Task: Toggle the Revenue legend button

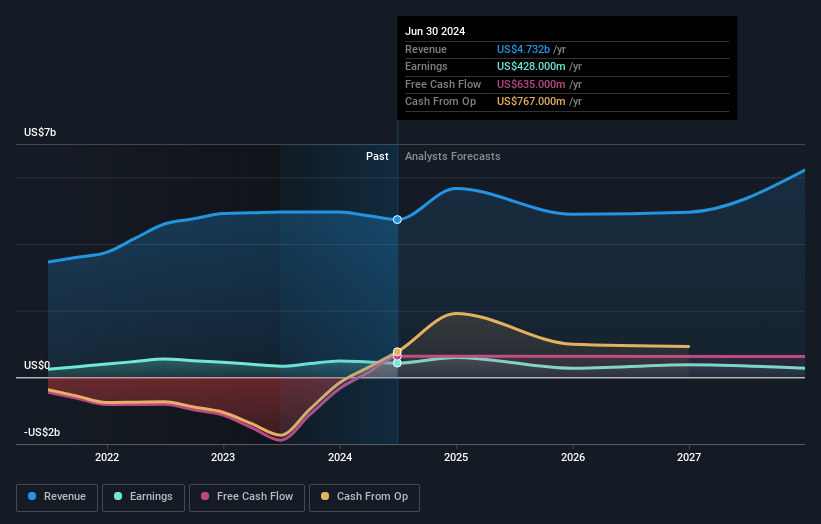Action: click(57, 497)
